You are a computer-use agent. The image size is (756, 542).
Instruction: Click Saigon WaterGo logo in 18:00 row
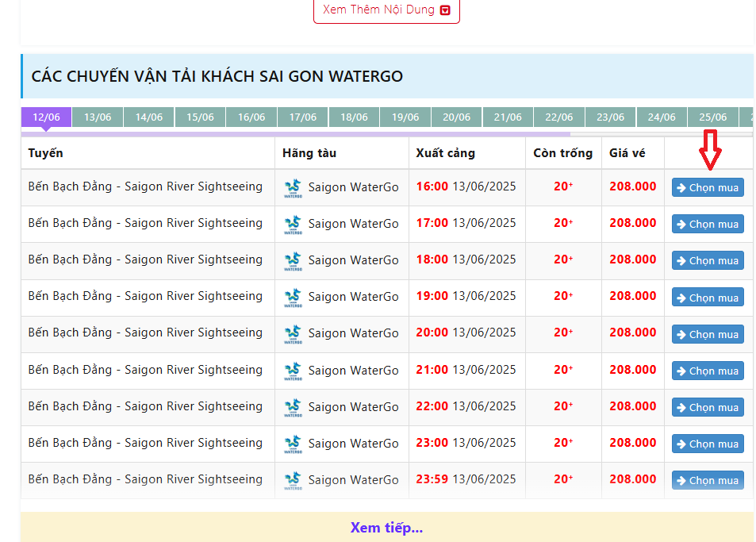coord(293,261)
